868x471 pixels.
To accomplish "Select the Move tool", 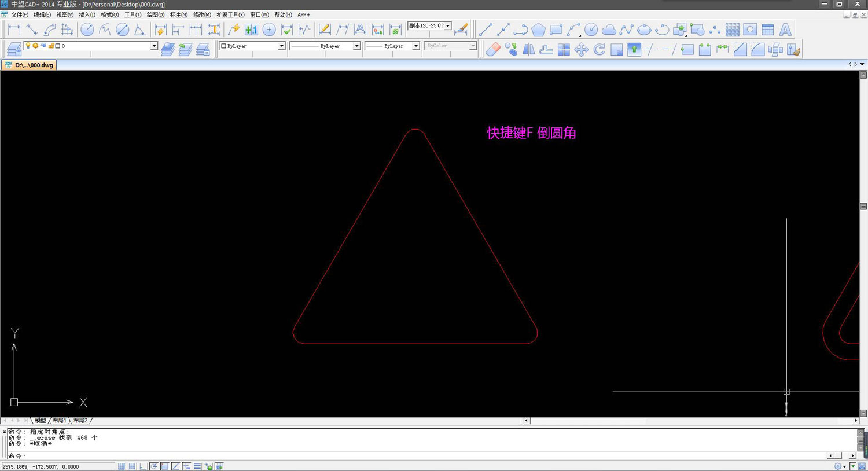I will coord(582,49).
